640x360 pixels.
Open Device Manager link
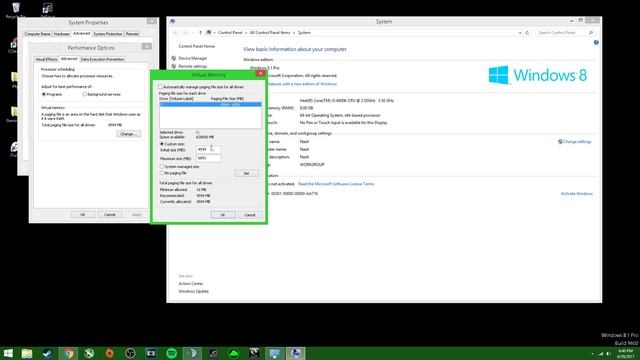pyautogui.click(x=193, y=58)
